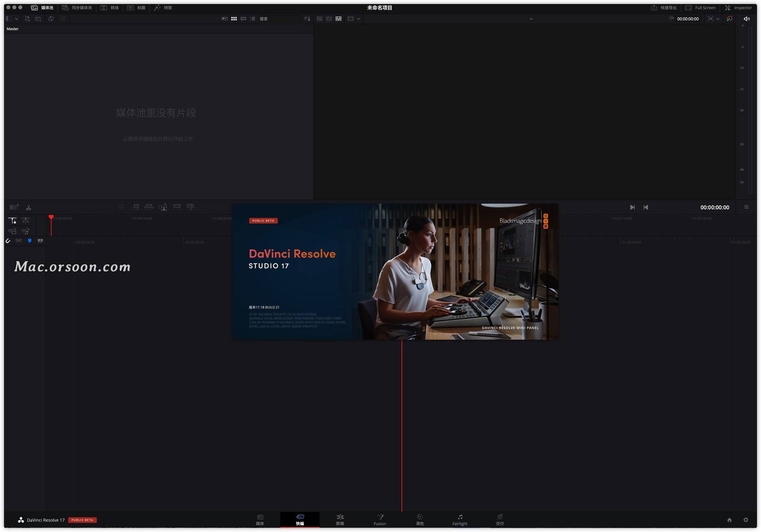Click the blue marker icon
761x532 pixels.
tap(30, 241)
